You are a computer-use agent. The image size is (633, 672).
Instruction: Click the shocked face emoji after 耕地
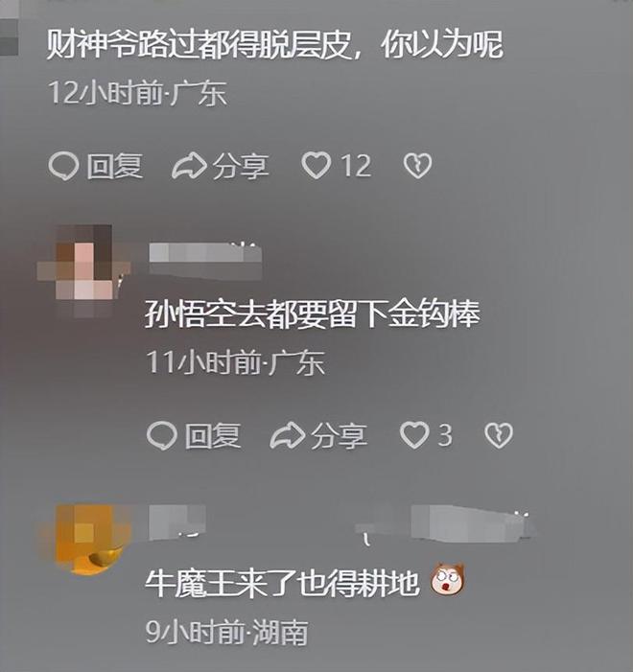(447, 578)
